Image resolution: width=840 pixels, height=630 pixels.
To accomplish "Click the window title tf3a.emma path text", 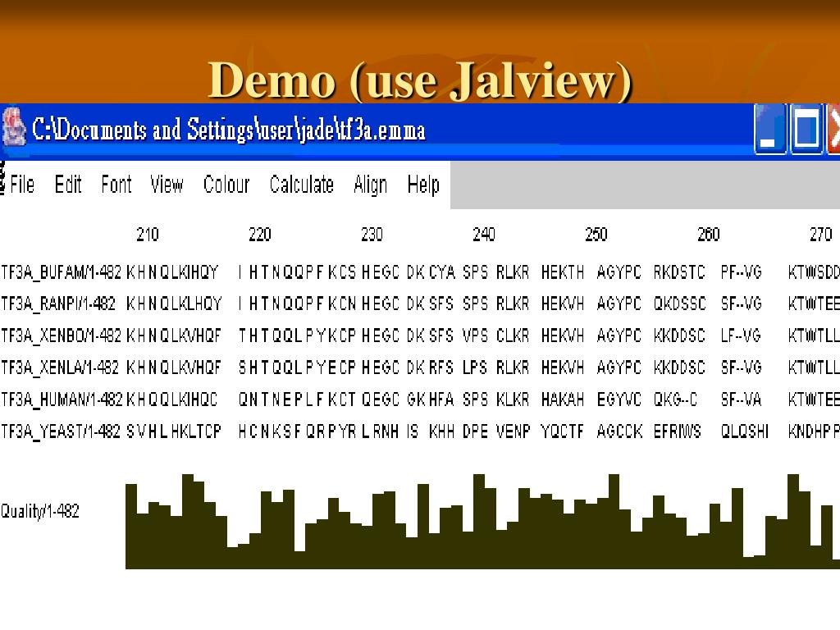I will point(229,130).
